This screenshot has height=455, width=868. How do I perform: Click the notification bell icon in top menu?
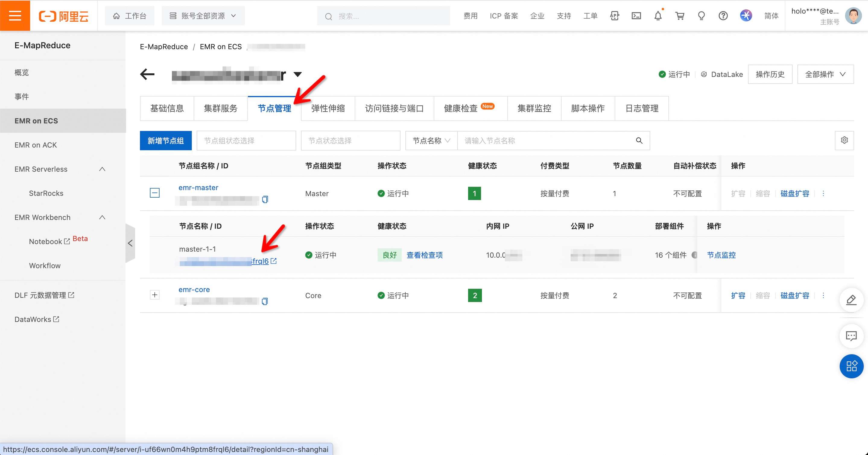[x=656, y=15]
